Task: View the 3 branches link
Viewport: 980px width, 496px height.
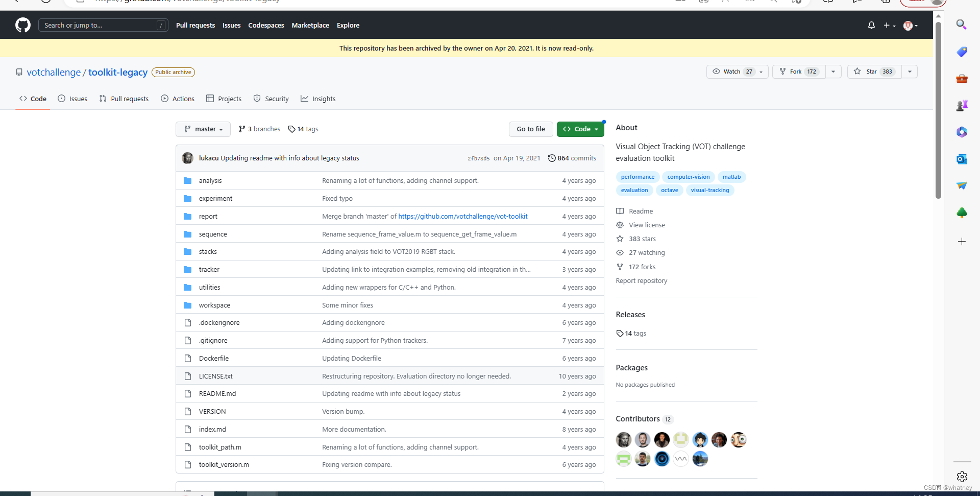Action: click(x=259, y=129)
